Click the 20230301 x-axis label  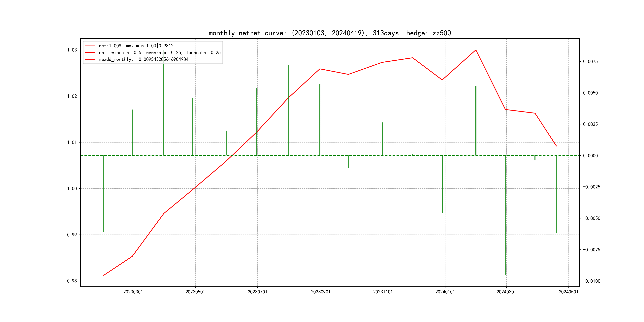133,292
